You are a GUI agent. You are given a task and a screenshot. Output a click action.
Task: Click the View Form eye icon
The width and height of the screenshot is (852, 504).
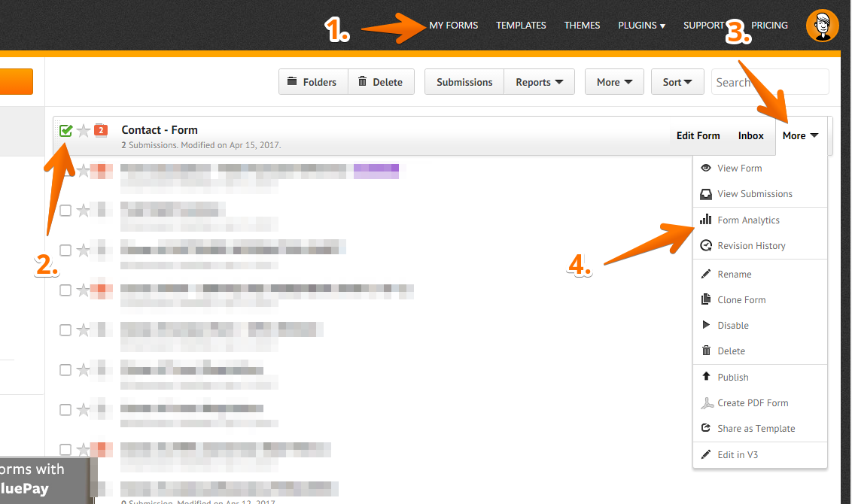[706, 169]
